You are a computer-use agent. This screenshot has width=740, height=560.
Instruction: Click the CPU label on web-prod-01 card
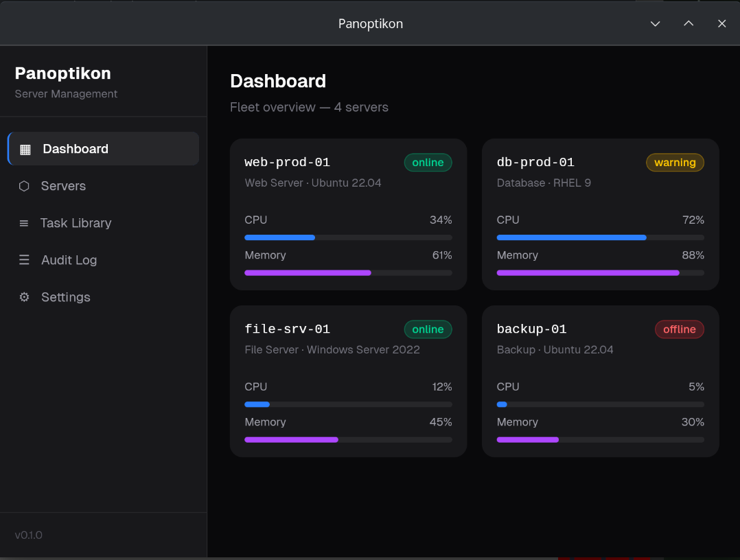[x=256, y=220]
